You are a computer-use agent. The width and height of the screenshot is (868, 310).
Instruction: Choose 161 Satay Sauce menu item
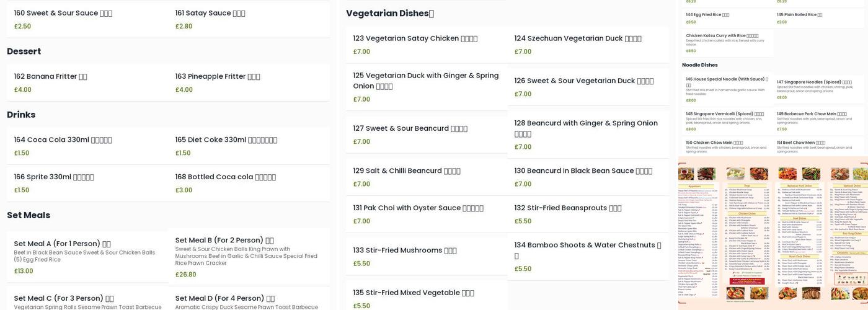[210, 13]
